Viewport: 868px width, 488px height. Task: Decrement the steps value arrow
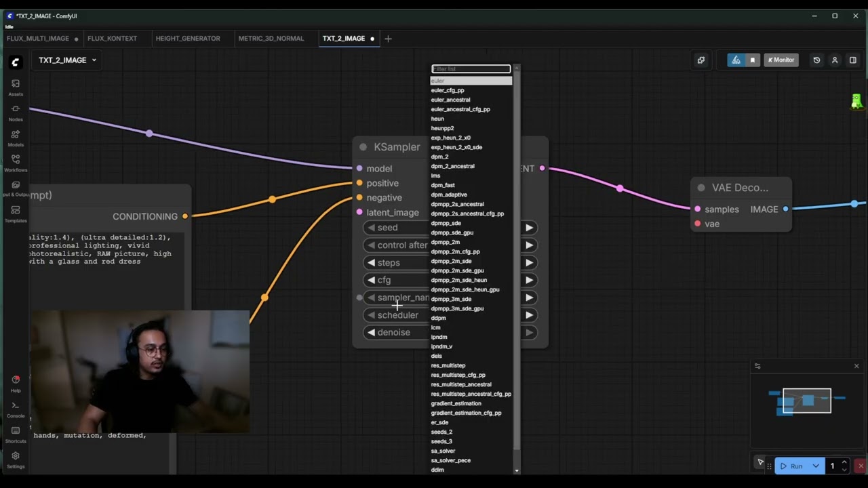(371, 263)
